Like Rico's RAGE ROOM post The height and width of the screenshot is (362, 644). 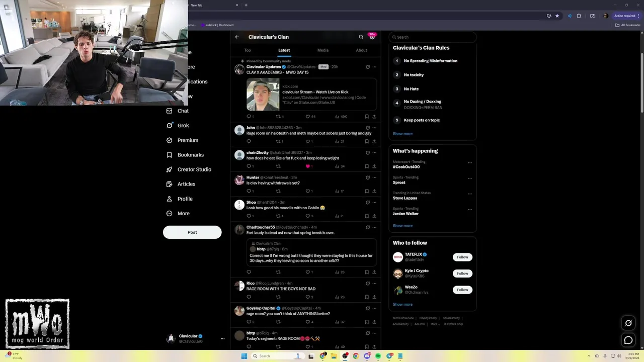[308, 297]
